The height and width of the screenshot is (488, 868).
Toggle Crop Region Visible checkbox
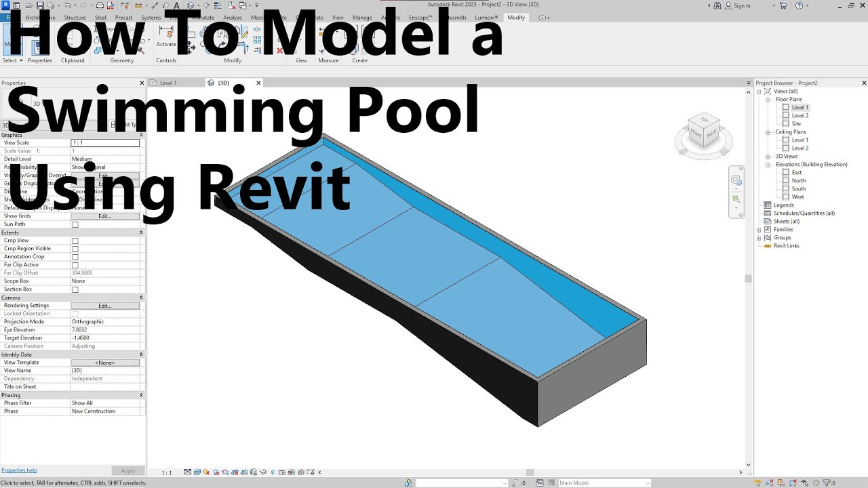(75, 249)
